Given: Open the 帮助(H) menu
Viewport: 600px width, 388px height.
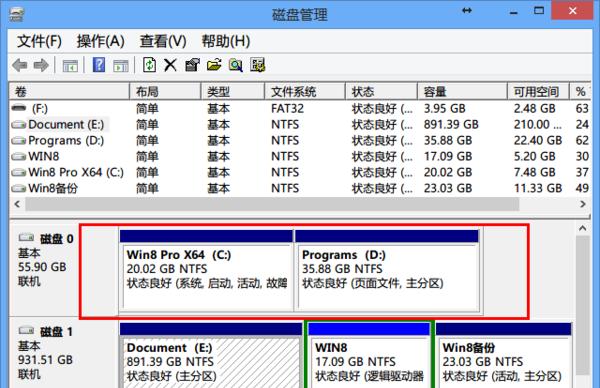Looking at the screenshot, I should (226, 41).
